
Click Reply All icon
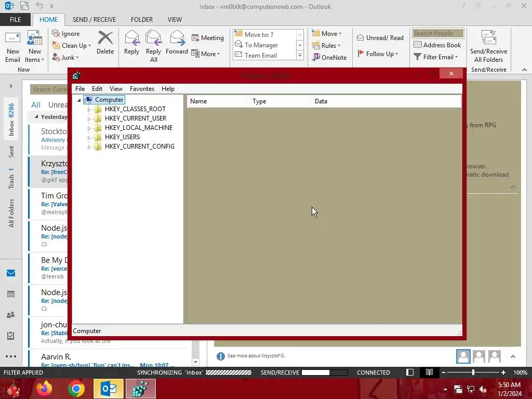pos(153,46)
